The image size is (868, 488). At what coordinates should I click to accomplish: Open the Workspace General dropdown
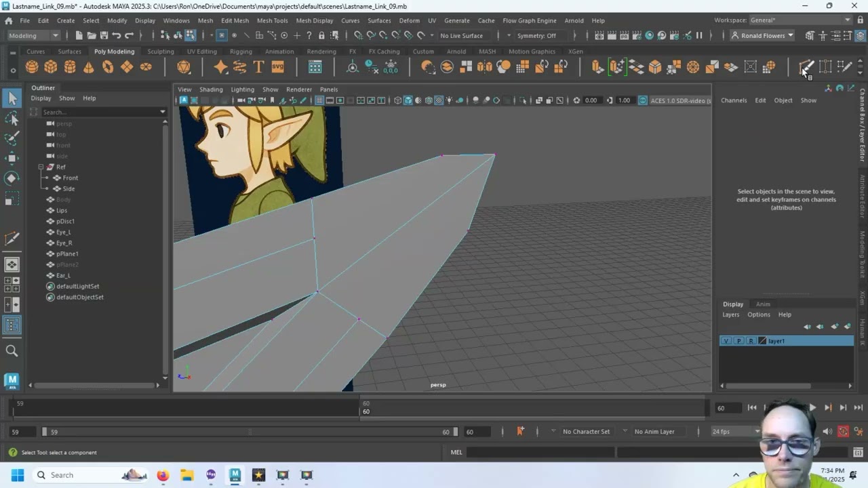point(802,20)
